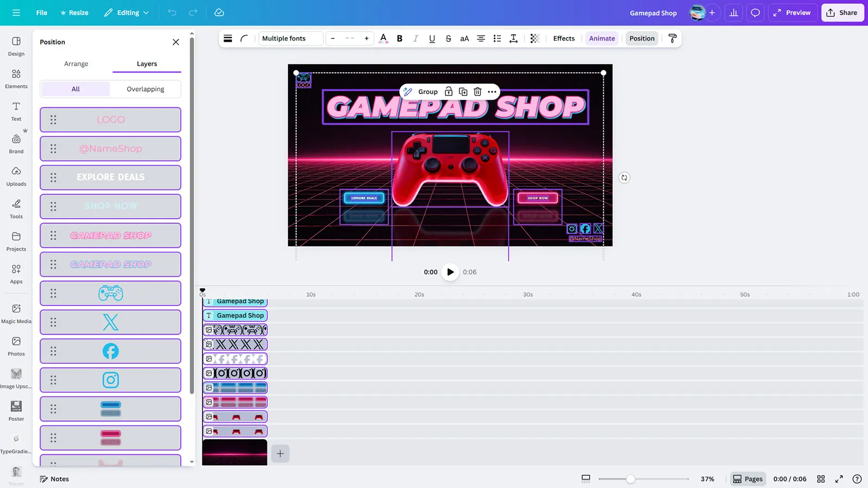Expand the Editing mode dropdown
Image resolution: width=868 pixels, height=488 pixels.
point(127,12)
